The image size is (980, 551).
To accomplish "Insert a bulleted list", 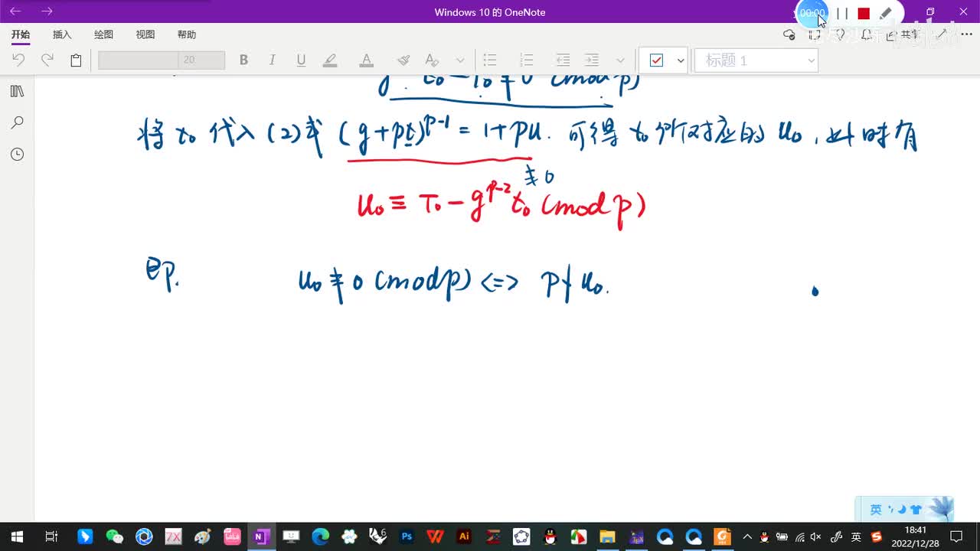I will coord(490,60).
